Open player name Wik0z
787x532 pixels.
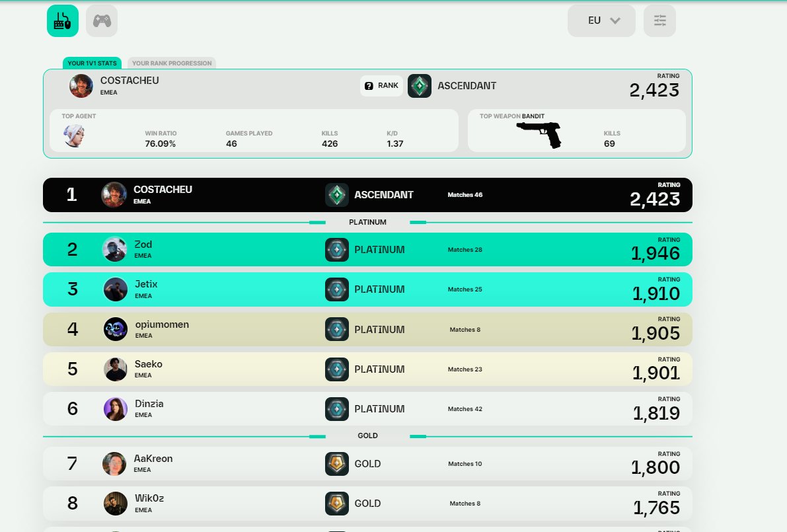pyautogui.click(x=149, y=498)
